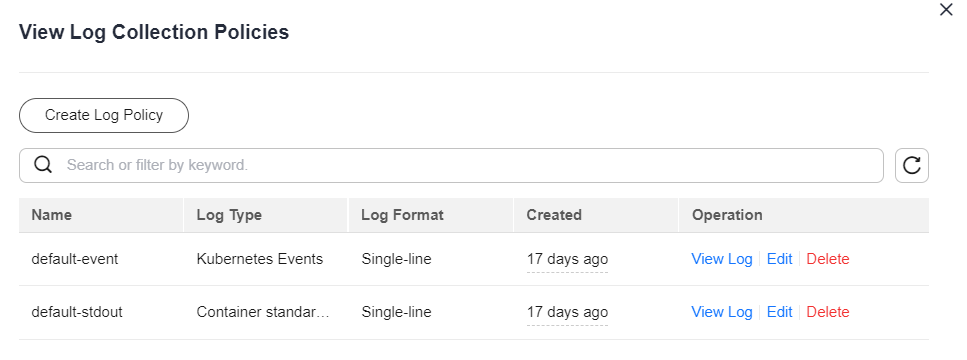This screenshot has height=360, width=967.
Task: Open View Log for default-stdout
Action: (722, 312)
